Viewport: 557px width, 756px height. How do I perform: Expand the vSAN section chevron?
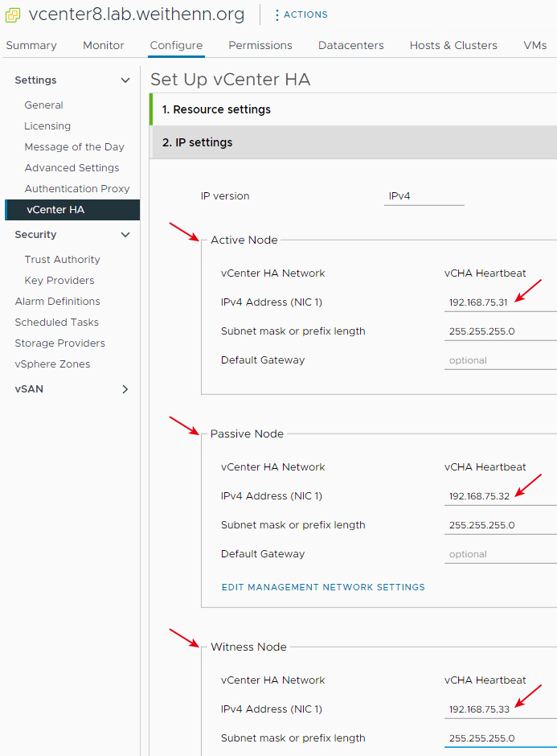click(125, 389)
